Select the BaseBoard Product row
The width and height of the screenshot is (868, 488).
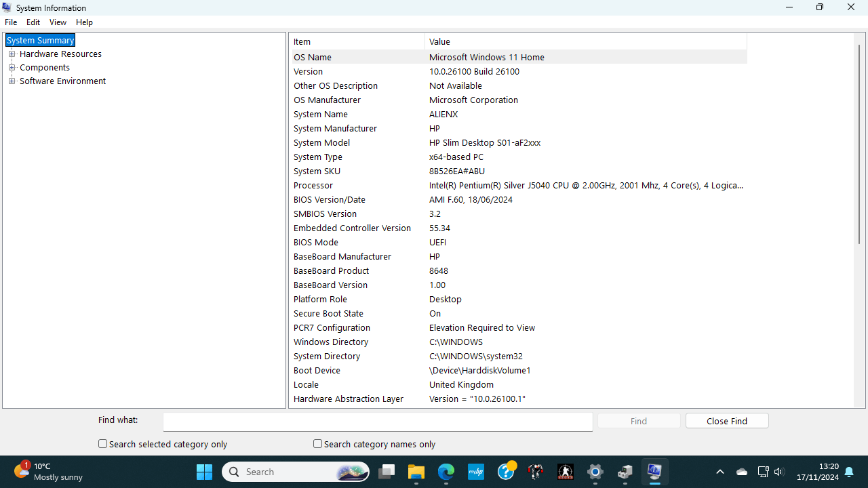click(x=519, y=271)
